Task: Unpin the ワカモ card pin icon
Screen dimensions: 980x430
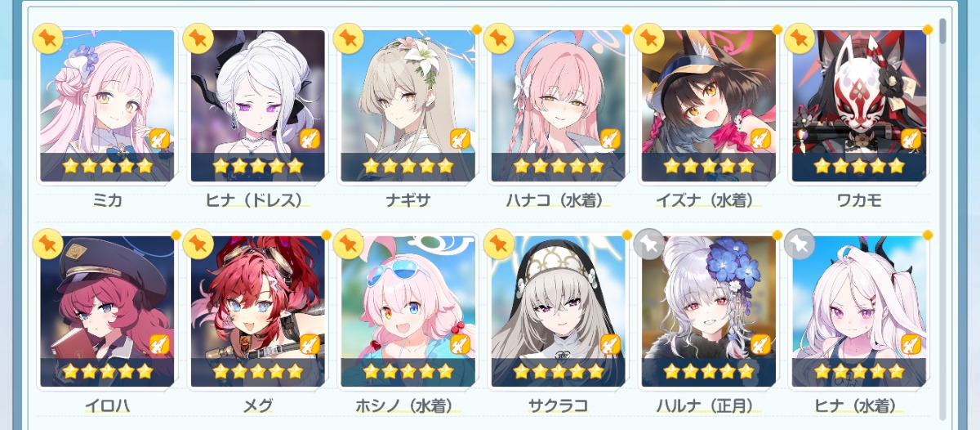Action: click(799, 38)
